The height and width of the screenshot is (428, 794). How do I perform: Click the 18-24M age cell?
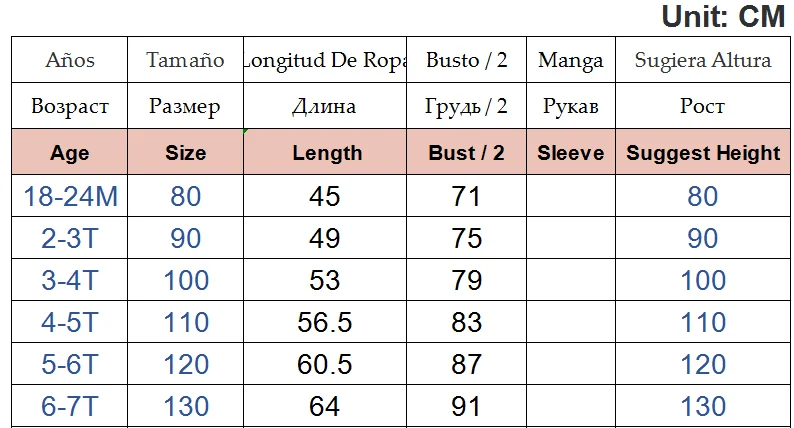point(69,196)
